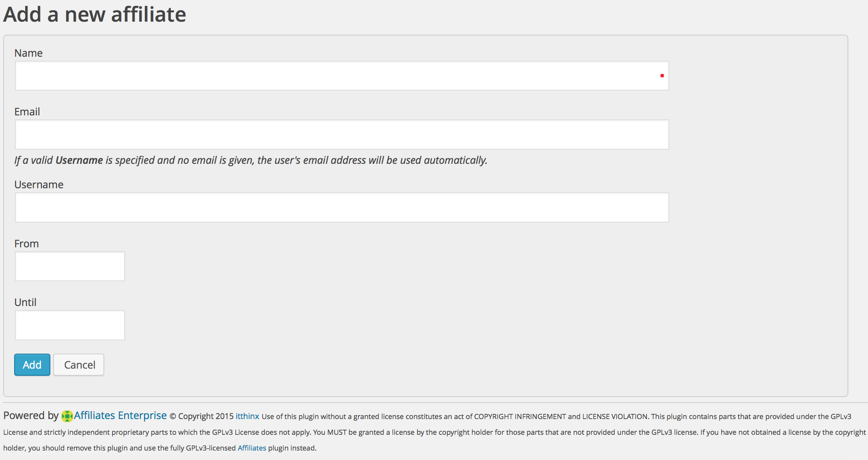Image resolution: width=868 pixels, height=460 pixels.
Task: Select the Until date field
Action: [x=70, y=325]
